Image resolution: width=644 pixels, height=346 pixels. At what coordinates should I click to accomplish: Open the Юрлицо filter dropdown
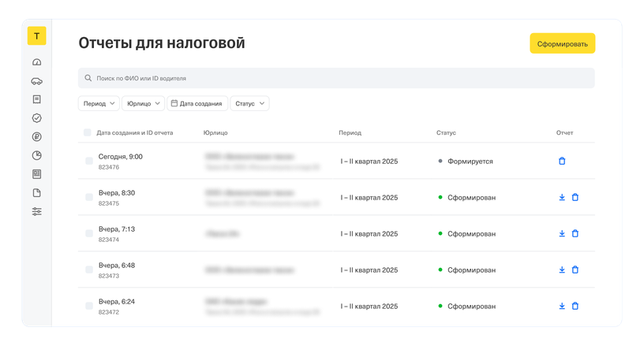(x=144, y=103)
